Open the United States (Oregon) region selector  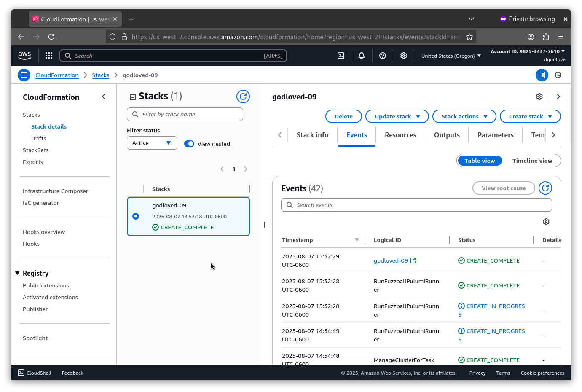[x=451, y=55]
